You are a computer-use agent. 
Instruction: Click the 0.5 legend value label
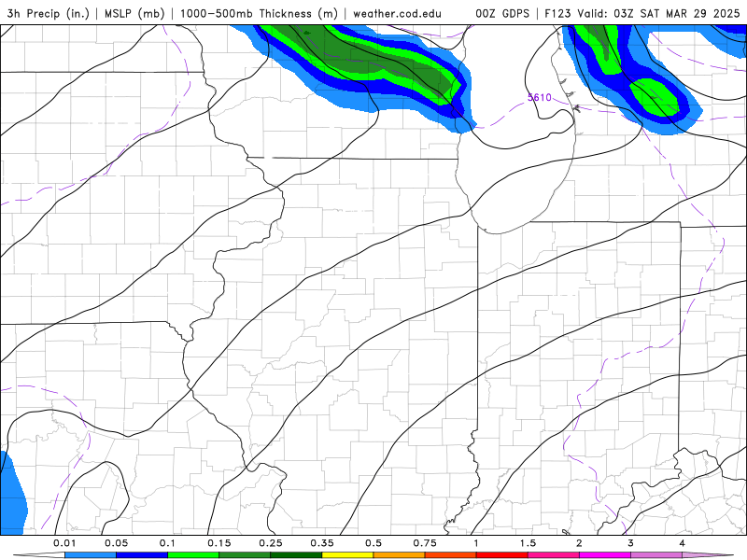coord(373,543)
